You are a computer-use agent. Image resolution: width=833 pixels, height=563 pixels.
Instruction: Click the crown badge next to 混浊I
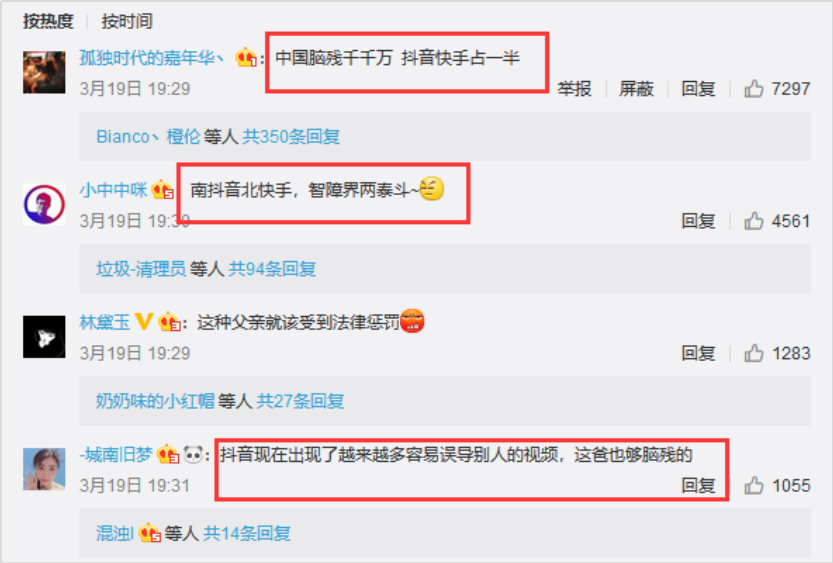149,533
